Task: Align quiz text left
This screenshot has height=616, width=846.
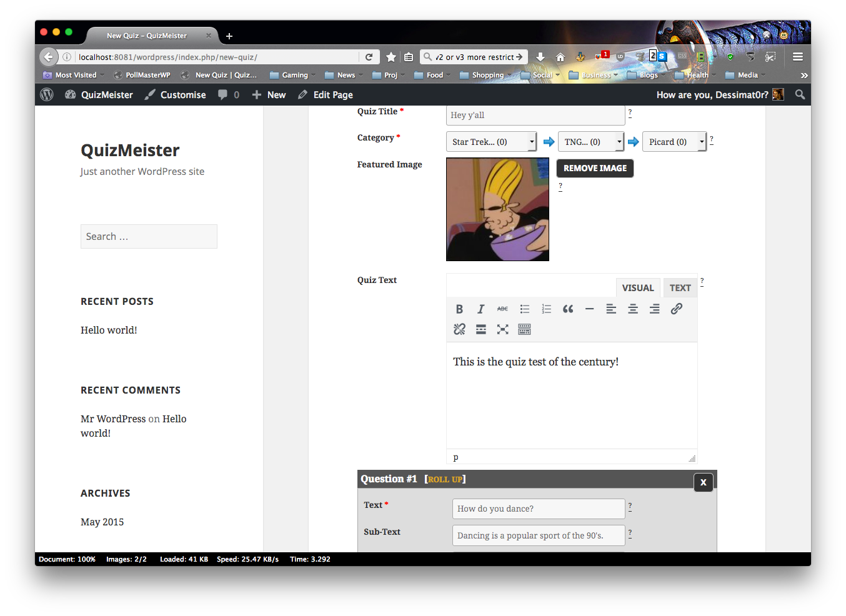Action: [x=611, y=309]
